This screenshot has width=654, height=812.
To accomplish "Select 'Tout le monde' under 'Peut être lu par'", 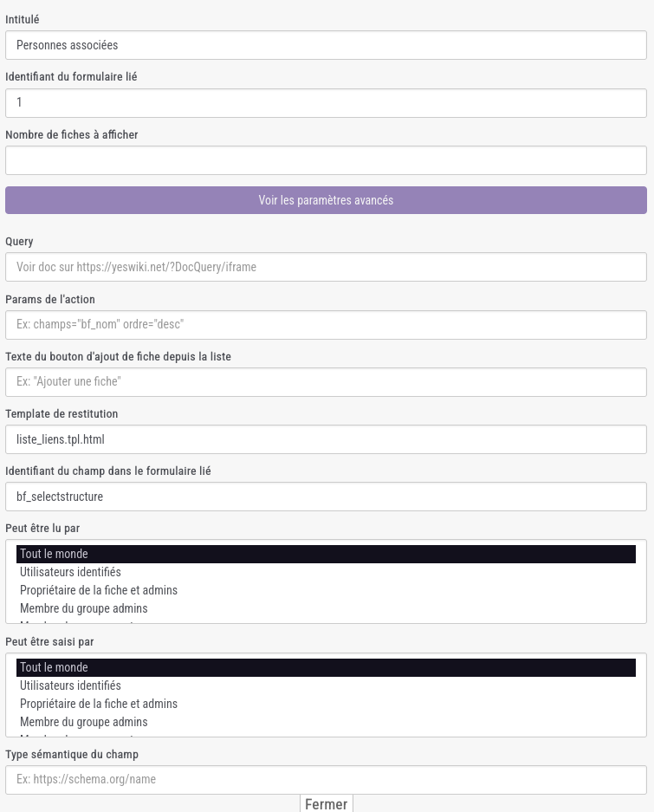I will [x=326, y=554].
